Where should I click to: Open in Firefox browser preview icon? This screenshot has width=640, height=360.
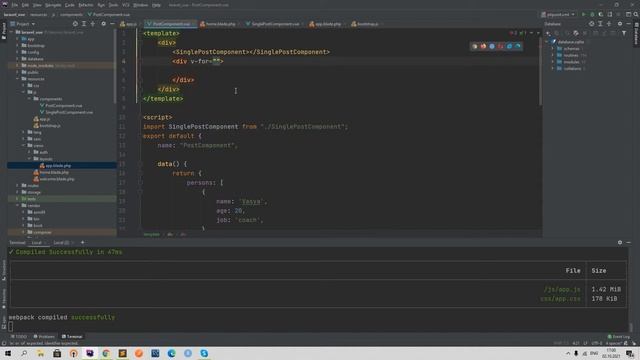(x=483, y=46)
